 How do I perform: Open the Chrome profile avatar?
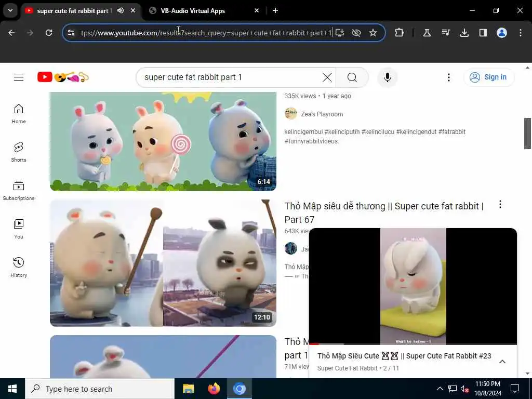(502, 33)
